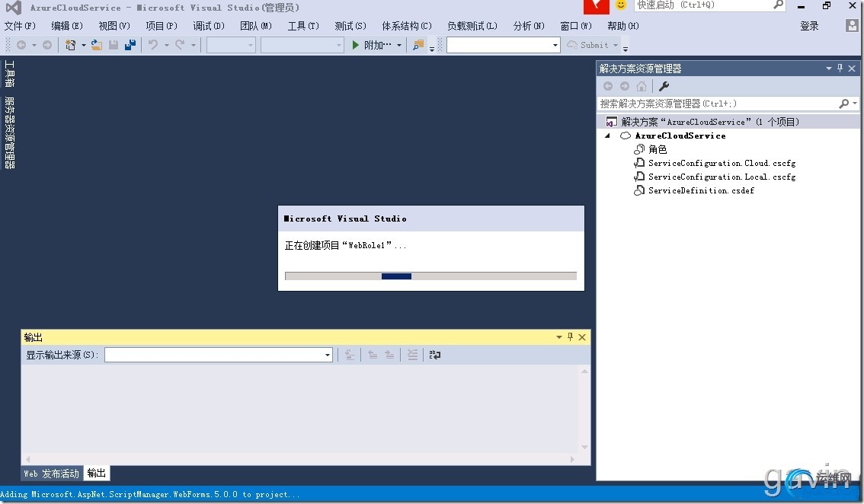Click the Output panel clear all icon
The width and height of the screenshot is (864, 504).
coord(412,355)
